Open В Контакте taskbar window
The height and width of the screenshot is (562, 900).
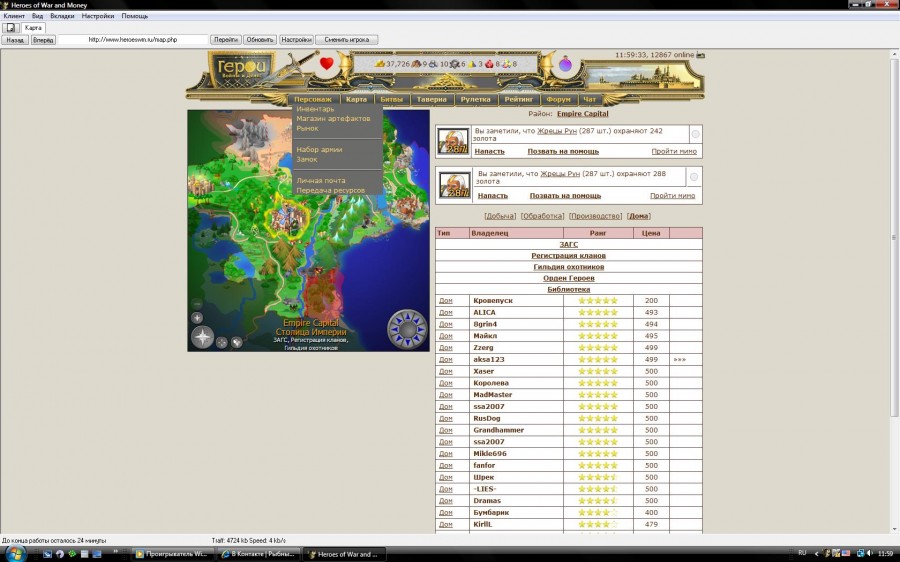258,554
